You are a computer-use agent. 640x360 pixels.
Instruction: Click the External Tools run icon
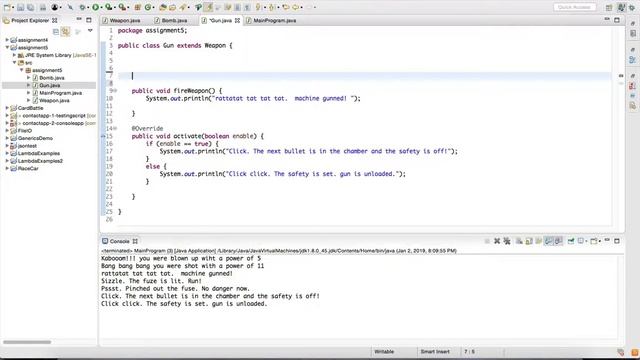point(122,7)
